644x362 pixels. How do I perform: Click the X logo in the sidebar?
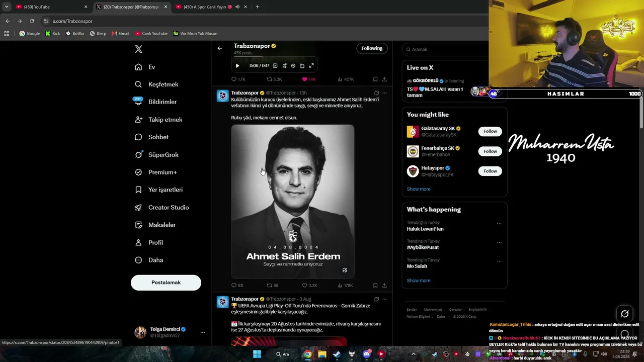[x=139, y=49]
